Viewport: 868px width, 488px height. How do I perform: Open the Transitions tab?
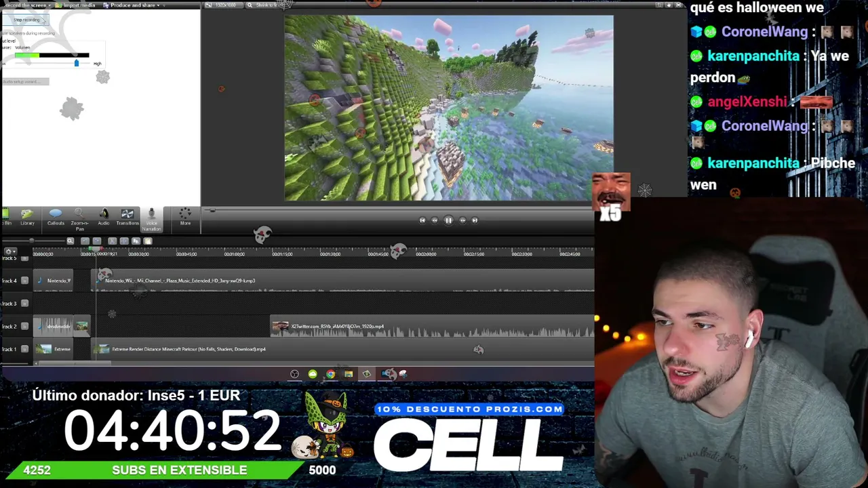tap(127, 218)
